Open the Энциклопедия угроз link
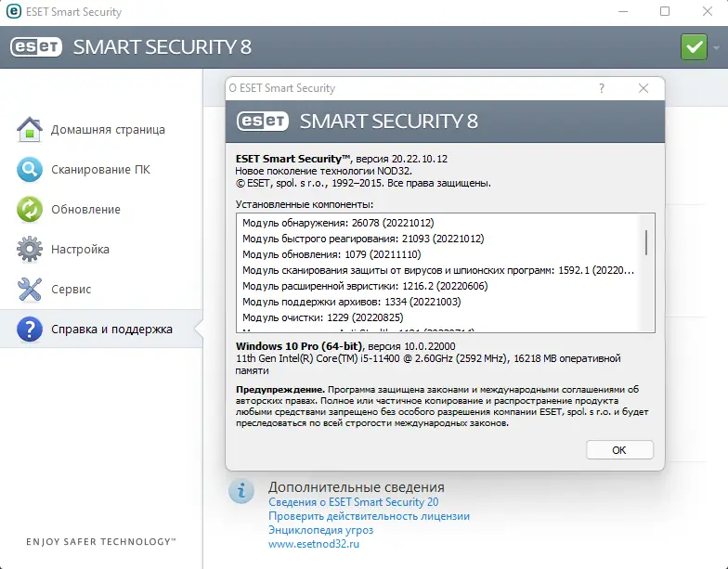728x569 pixels. tap(320, 530)
